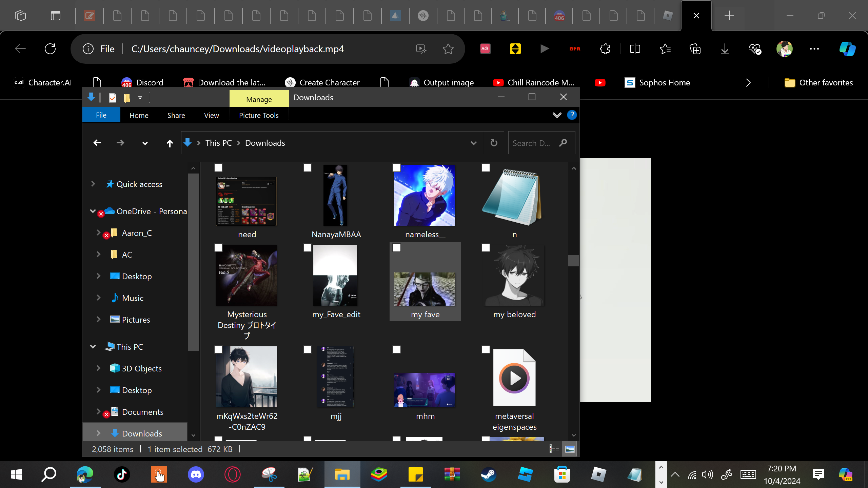Click the file list vertical scrollbar thumb

pos(573,261)
